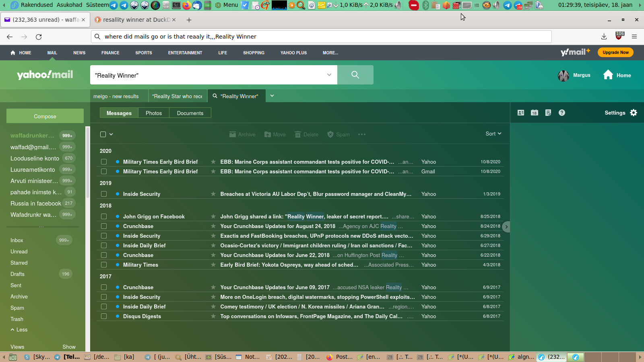Open the Contacts icon in the right panel
Viewport: 644px width, 362px height.
click(521, 113)
